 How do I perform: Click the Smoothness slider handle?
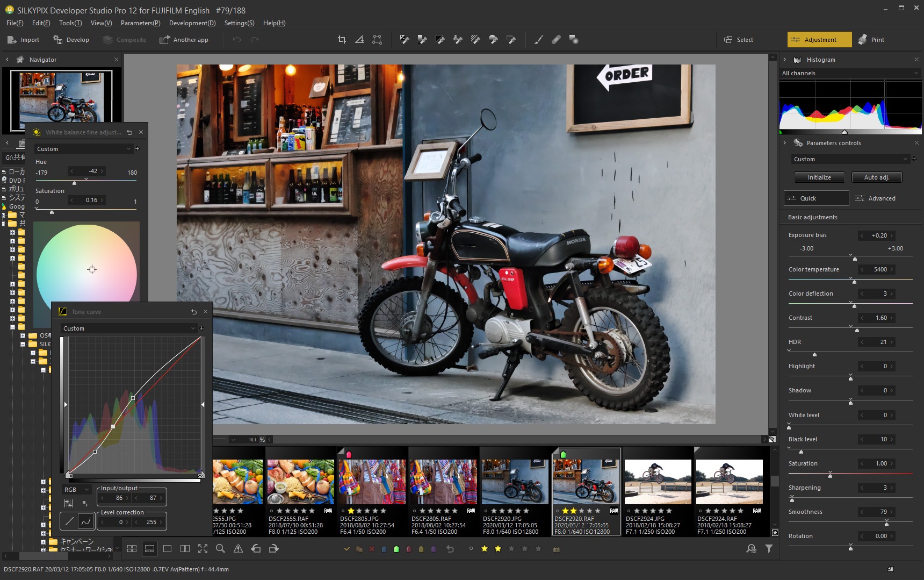click(886, 524)
